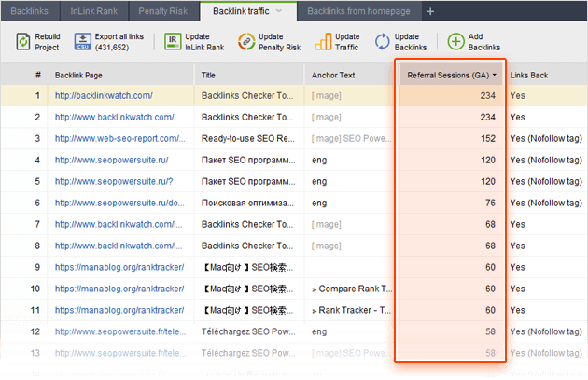Click the Anchor Text column header
This screenshot has height=380, width=588.
[x=334, y=74]
